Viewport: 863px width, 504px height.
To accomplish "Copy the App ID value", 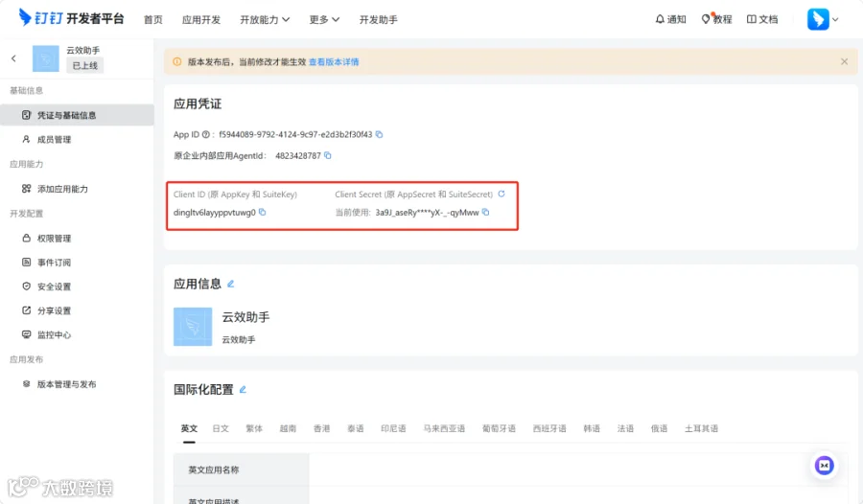I will pyautogui.click(x=379, y=134).
